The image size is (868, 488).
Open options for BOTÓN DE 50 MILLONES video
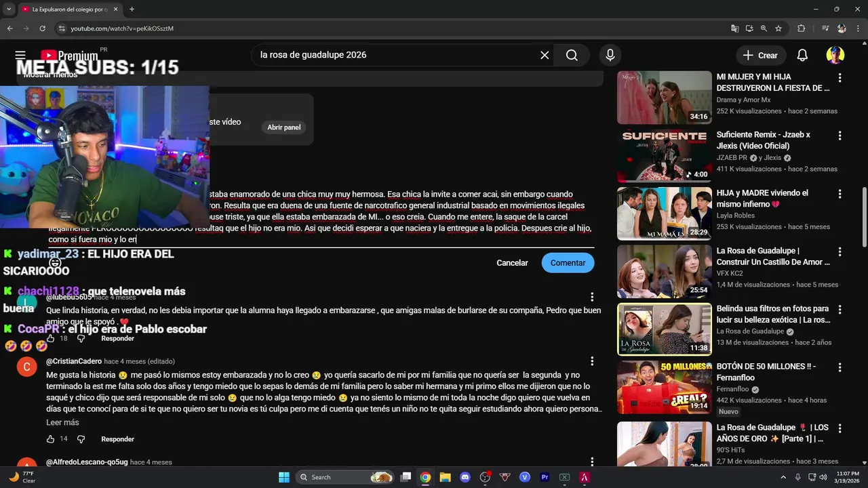(840, 367)
